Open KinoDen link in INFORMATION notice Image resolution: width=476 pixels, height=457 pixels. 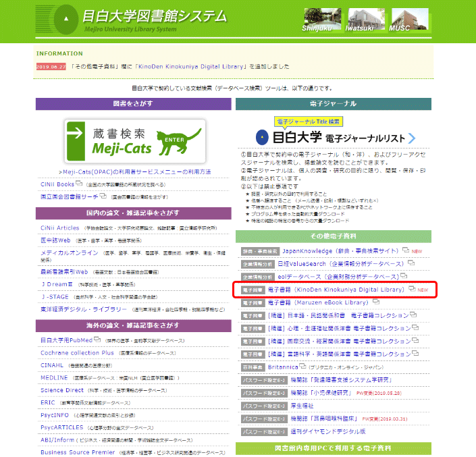click(x=191, y=66)
